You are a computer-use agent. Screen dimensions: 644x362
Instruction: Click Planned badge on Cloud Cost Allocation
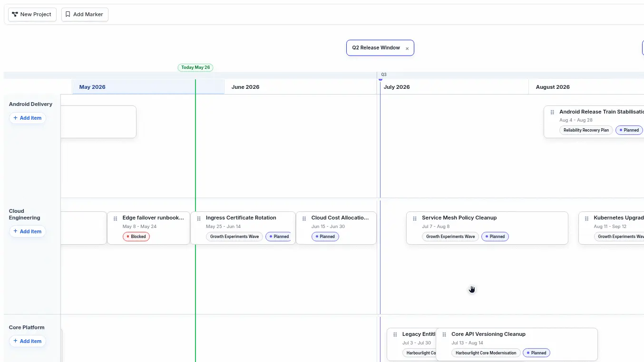(325, 237)
